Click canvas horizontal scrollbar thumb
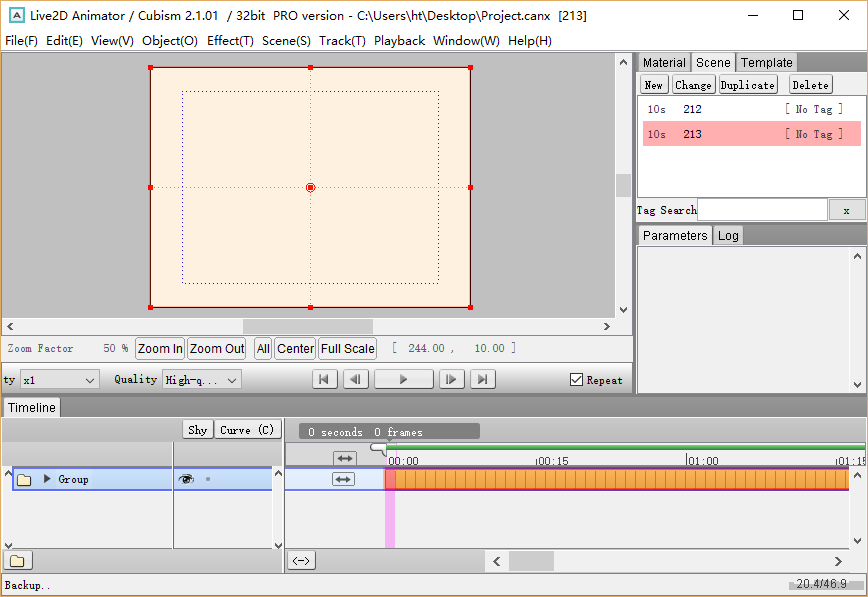Screen dimensions: 868x597 tap(308, 326)
